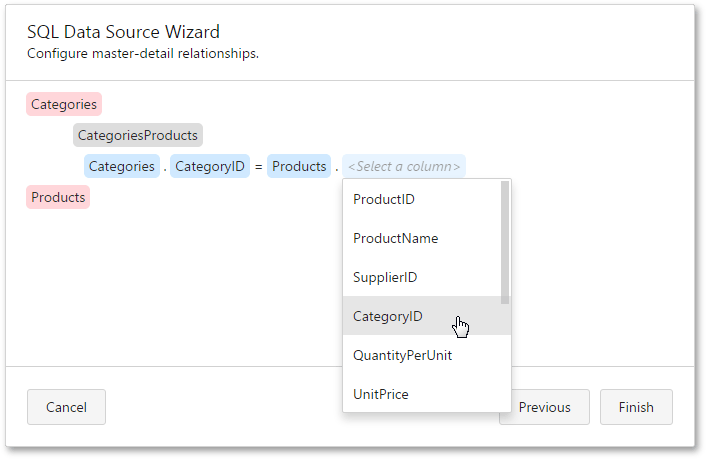Choose QuantityPerUnit from the column list
Screen dimensions: 706x459
point(402,355)
